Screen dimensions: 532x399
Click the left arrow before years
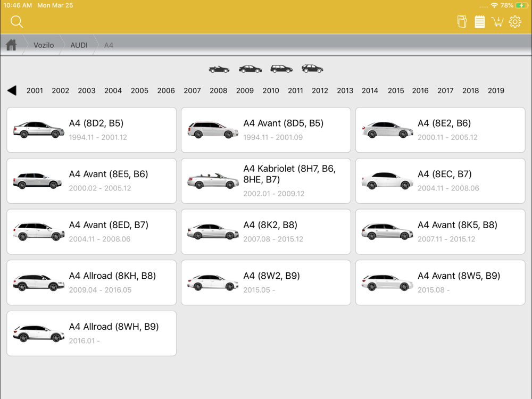pyautogui.click(x=12, y=90)
